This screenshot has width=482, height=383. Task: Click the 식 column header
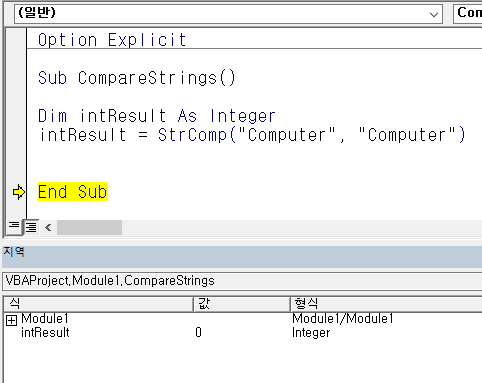coord(99,304)
